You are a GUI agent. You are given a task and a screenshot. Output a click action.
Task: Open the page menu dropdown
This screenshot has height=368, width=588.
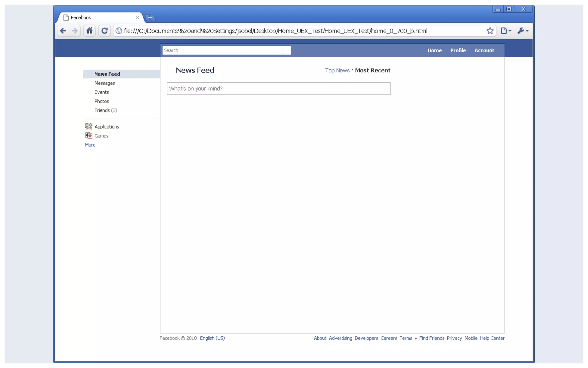pyautogui.click(x=506, y=31)
